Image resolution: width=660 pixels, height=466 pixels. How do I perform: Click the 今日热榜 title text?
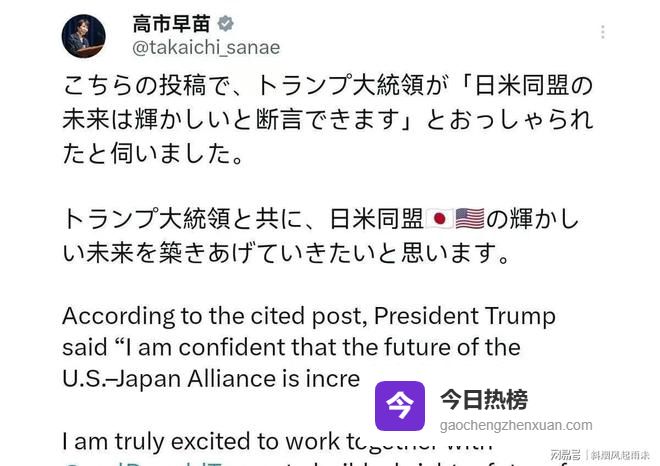[x=484, y=399]
